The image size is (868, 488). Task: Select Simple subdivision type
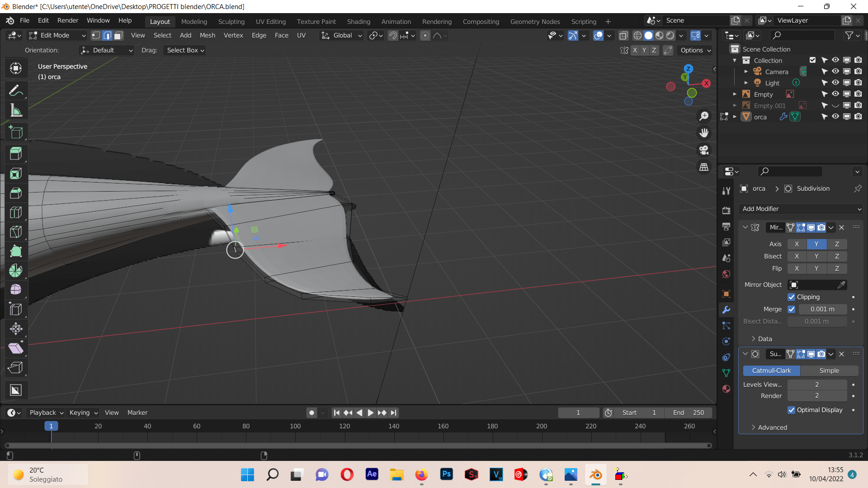tap(829, 371)
